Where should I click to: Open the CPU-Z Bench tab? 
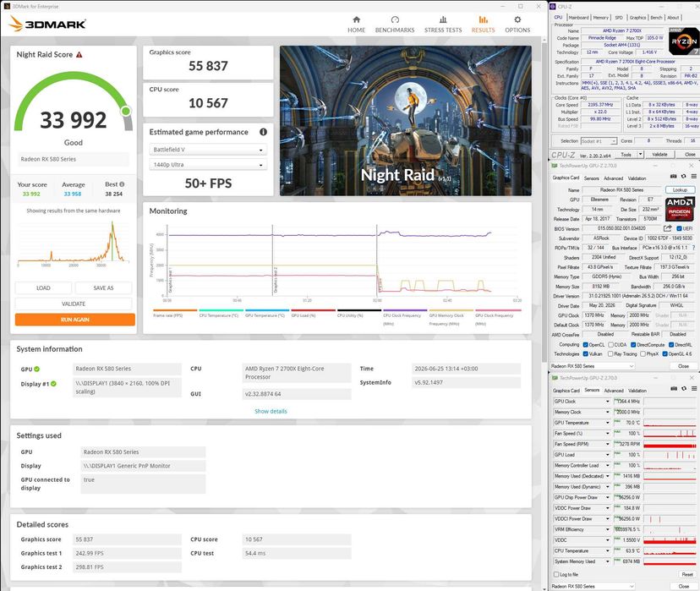656,18
